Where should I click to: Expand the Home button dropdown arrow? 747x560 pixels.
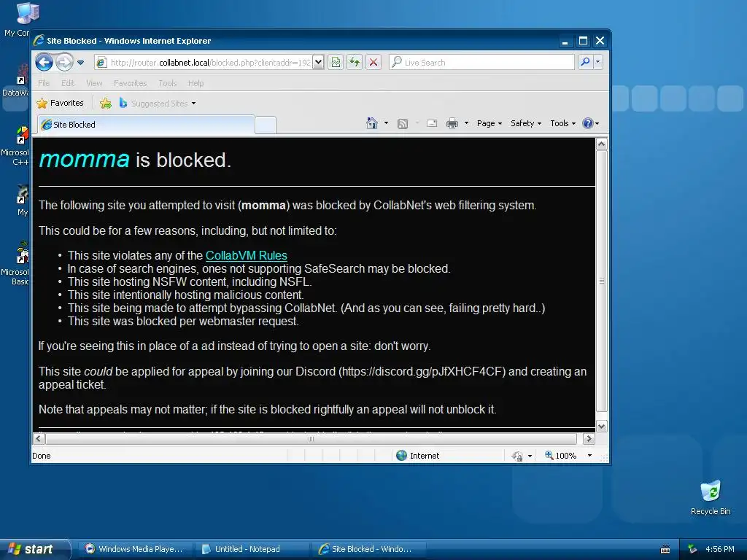point(386,123)
